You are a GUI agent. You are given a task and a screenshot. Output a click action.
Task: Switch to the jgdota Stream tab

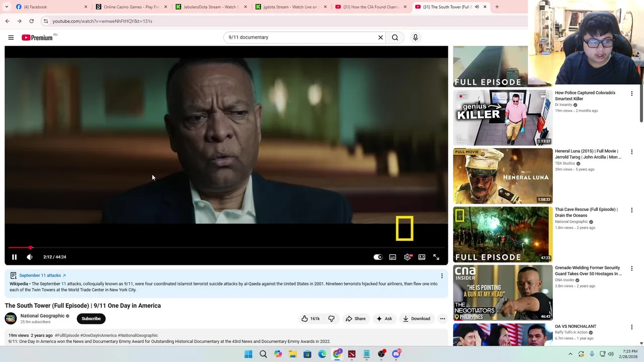[291, 7]
